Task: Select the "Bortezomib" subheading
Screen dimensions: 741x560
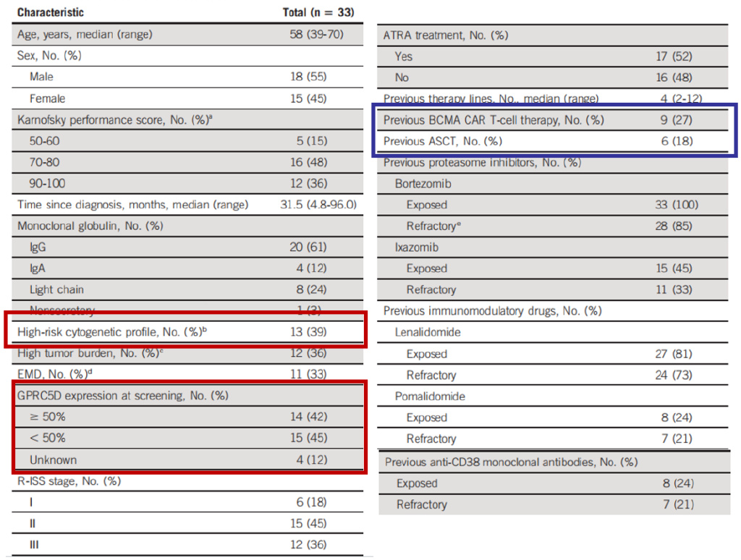Action: 423,184
